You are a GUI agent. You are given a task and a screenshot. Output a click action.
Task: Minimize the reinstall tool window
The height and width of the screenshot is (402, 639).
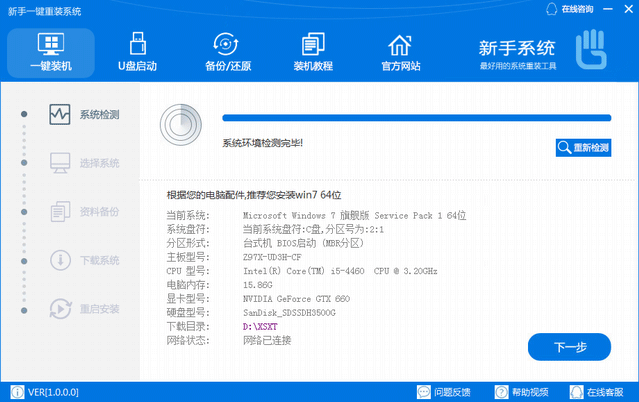pyautogui.click(x=608, y=9)
